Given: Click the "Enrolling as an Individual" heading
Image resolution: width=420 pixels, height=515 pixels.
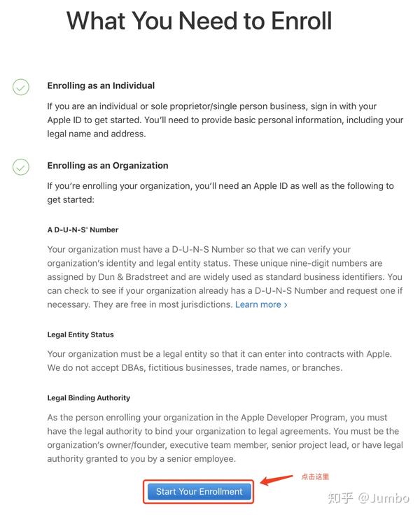Looking at the screenshot, I should click(x=101, y=85).
